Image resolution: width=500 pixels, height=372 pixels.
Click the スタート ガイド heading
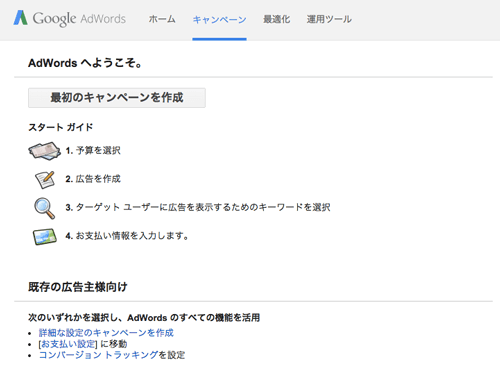click(x=61, y=127)
